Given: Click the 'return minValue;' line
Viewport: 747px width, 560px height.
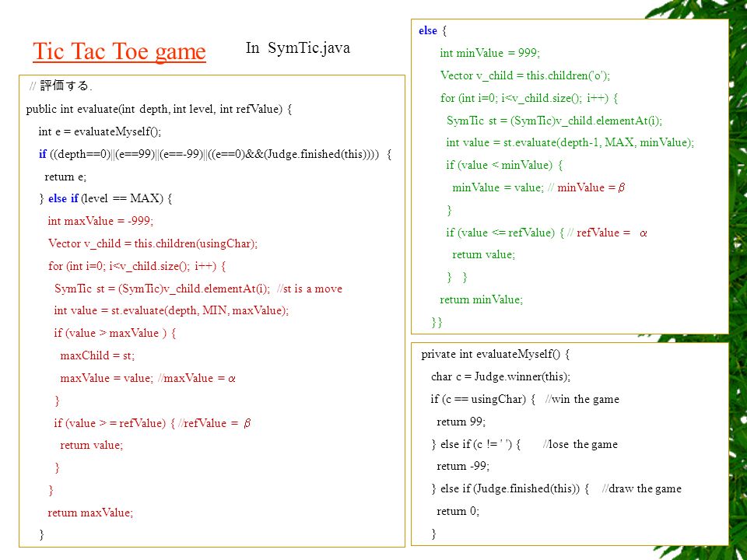Looking at the screenshot, I should (481, 299).
